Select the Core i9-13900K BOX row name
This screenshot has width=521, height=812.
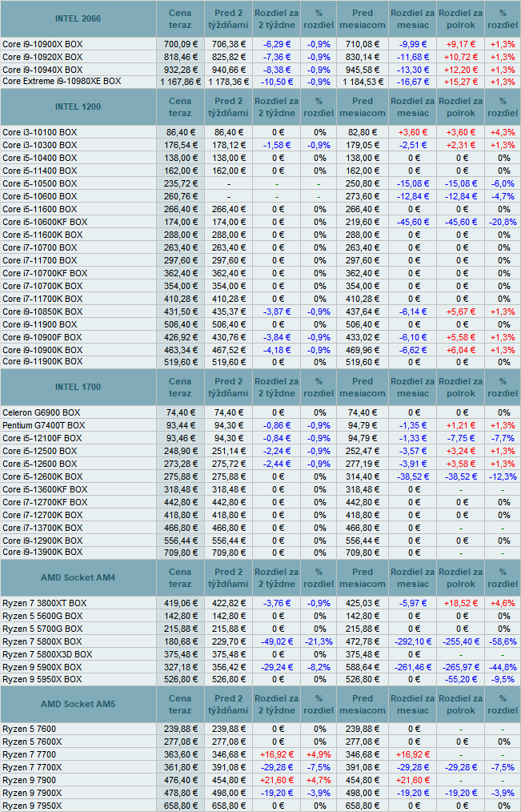pyautogui.click(x=42, y=552)
